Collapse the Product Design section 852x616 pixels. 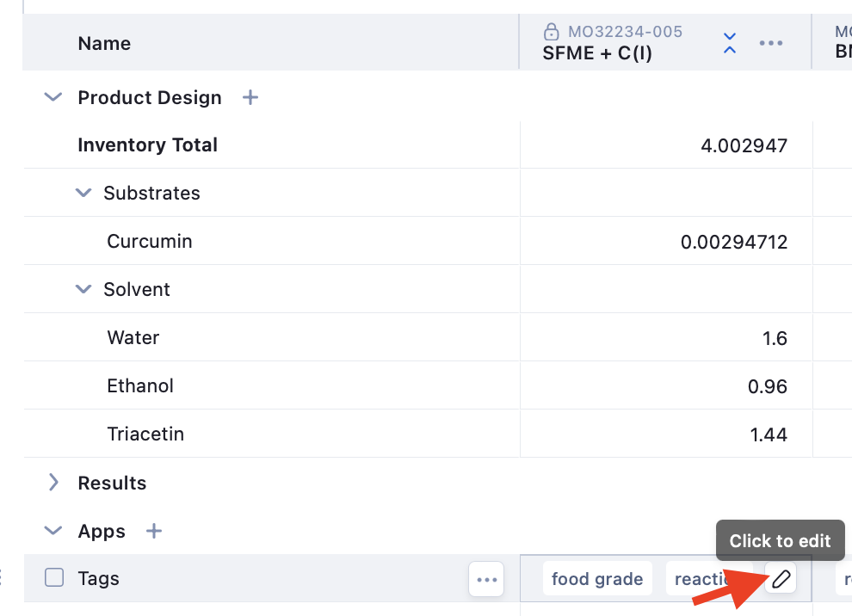53,98
